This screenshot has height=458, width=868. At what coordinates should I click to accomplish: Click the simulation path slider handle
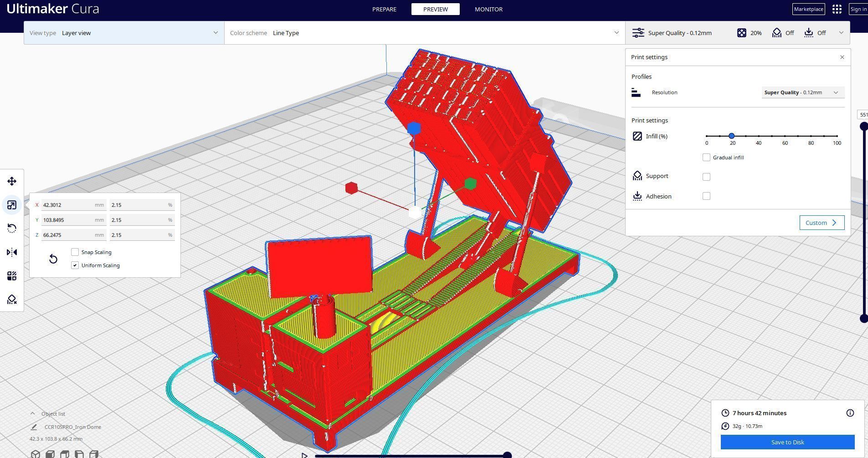507,455
